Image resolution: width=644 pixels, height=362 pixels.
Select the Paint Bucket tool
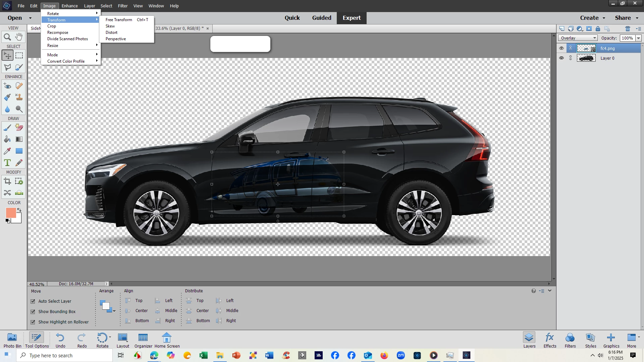click(x=7, y=139)
